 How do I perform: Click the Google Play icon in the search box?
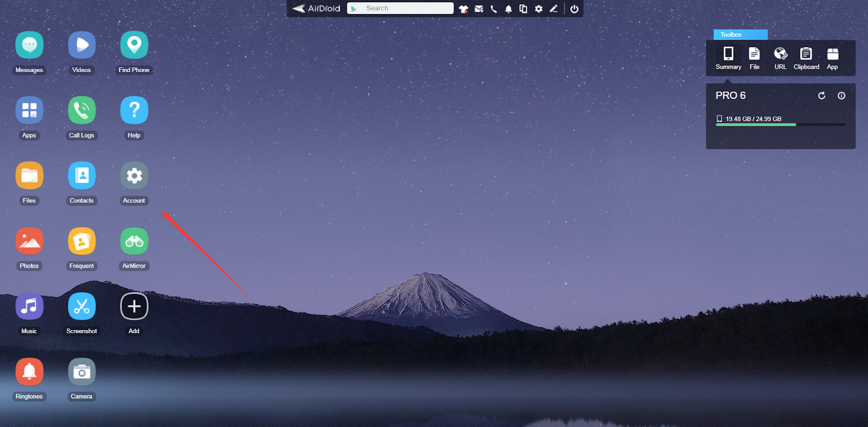pyautogui.click(x=354, y=9)
